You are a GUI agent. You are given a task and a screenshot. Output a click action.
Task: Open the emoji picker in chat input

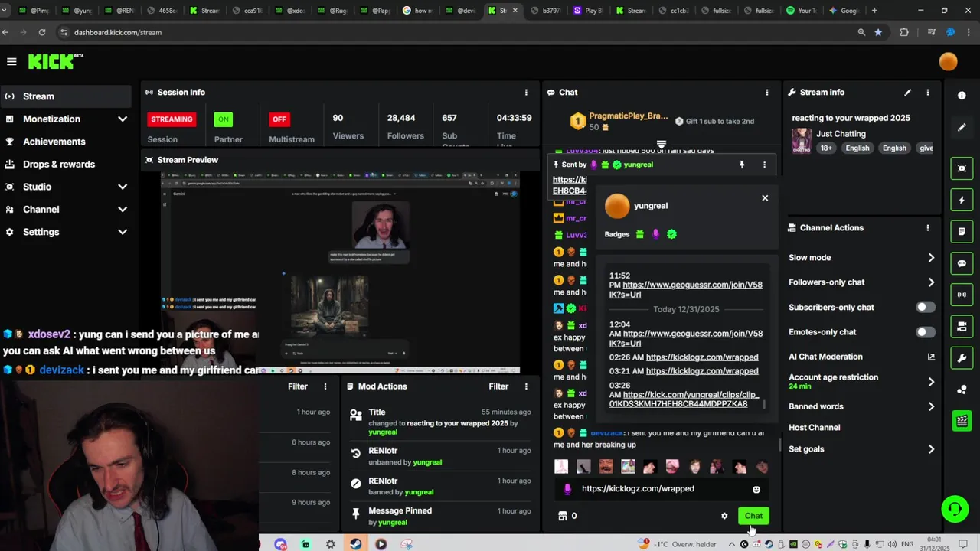point(756,490)
